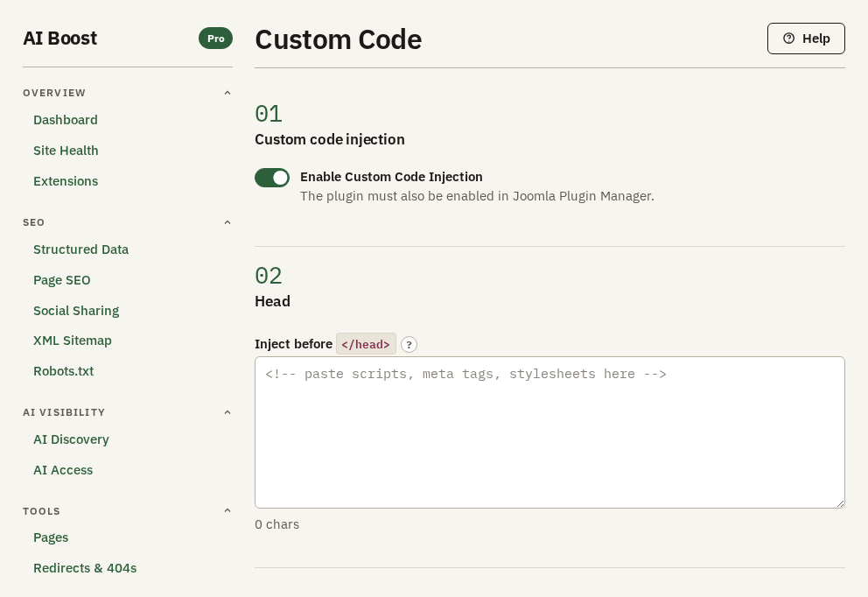The width and height of the screenshot is (868, 597).
Task: Click the 'Enable Custom Code Injection' label
Action: pyautogui.click(x=391, y=177)
